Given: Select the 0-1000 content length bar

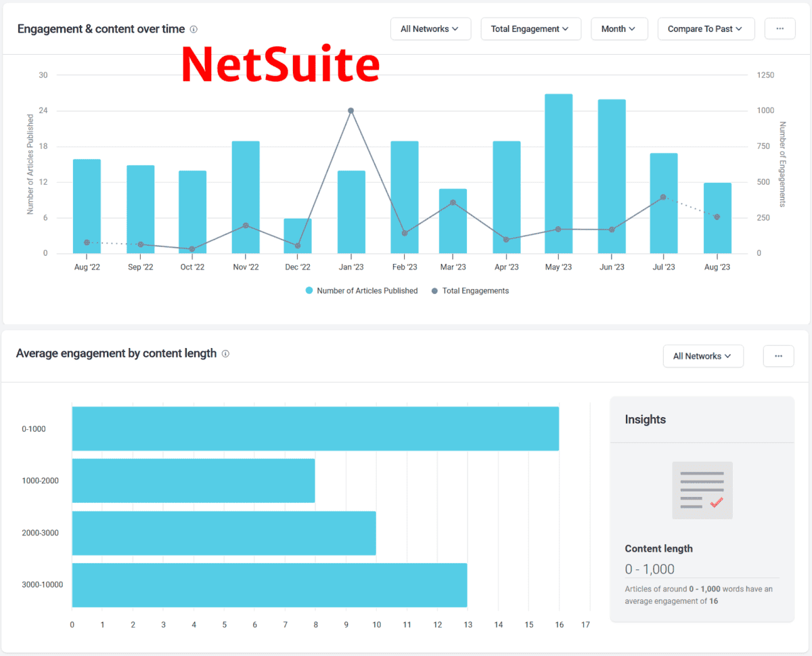Looking at the screenshot, I should 315,429.
